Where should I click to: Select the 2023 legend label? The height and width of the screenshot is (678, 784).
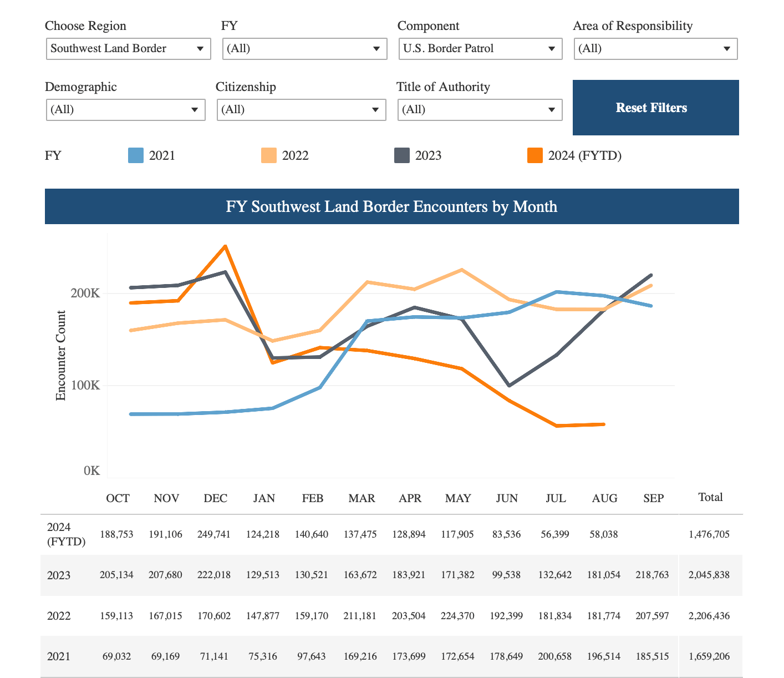[428, 156]
